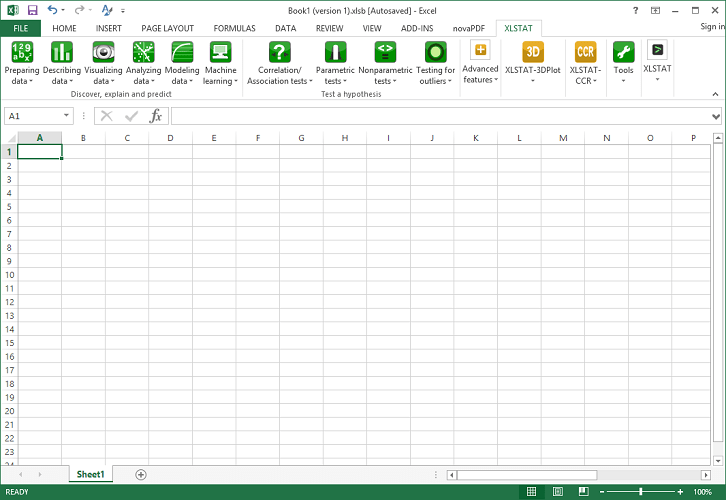Click the save icon in quick access toolbar
The height and width of the screenshot is (500, 726).
click(32, 9)
